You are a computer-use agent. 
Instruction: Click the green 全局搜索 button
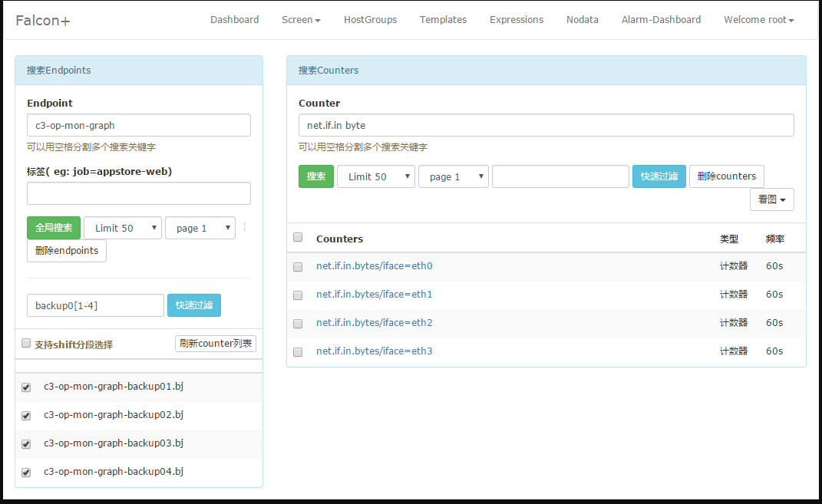tap(54, 228)
